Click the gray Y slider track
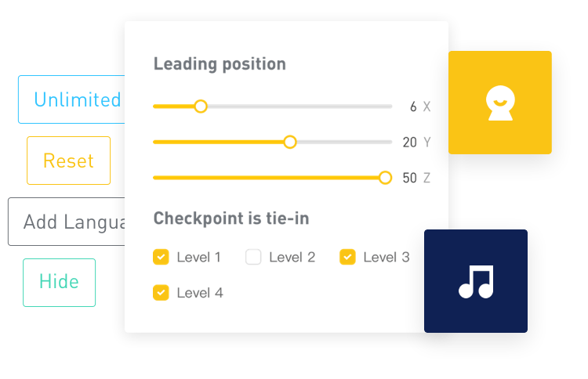Screen dimensions: 588x379 click(x=344, y=142)
